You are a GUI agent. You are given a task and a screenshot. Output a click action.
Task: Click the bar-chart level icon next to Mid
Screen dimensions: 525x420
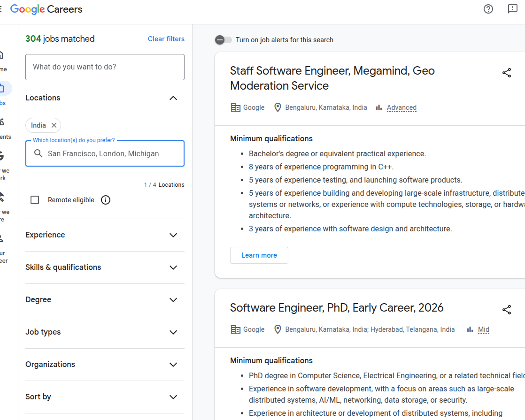pos(470,329)
